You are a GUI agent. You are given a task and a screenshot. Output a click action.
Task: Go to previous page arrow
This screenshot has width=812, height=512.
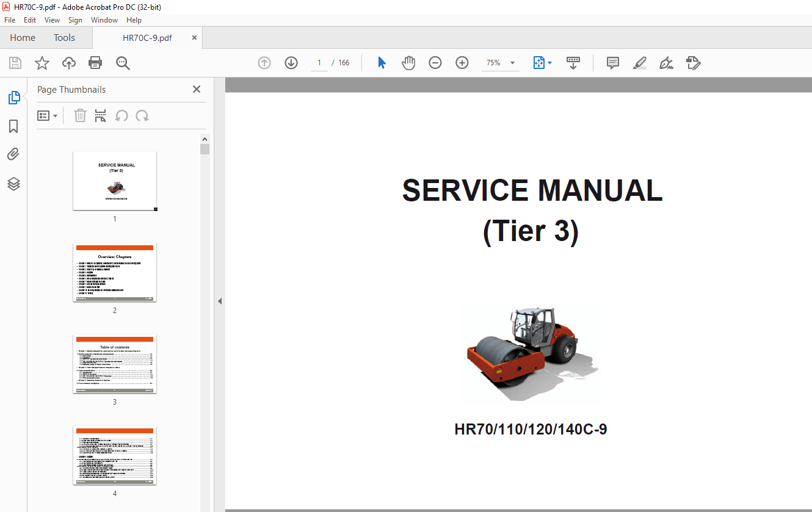coord(264,63)
